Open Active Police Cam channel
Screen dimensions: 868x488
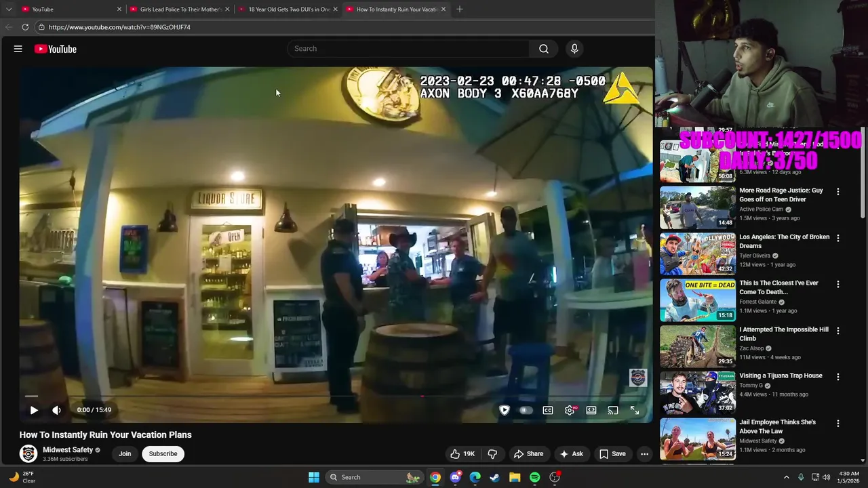click(761, 209)
